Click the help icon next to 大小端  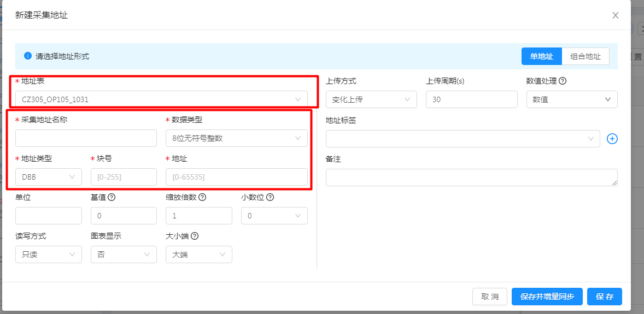pyautogui.click(x=194, y=236)
